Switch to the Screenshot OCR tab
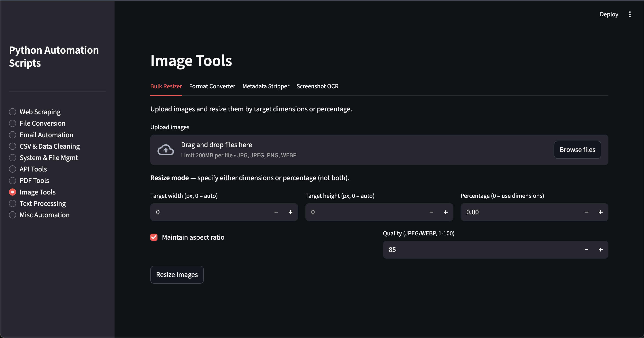Image resolution: width=644 pixels, height=338 pixels. [317, 86]
